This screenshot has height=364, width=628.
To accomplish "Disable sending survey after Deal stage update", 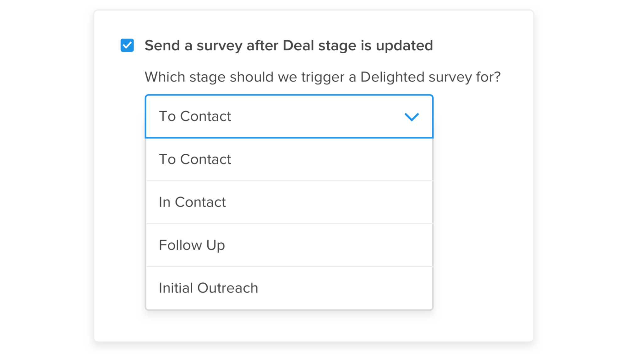I will 127,45.
